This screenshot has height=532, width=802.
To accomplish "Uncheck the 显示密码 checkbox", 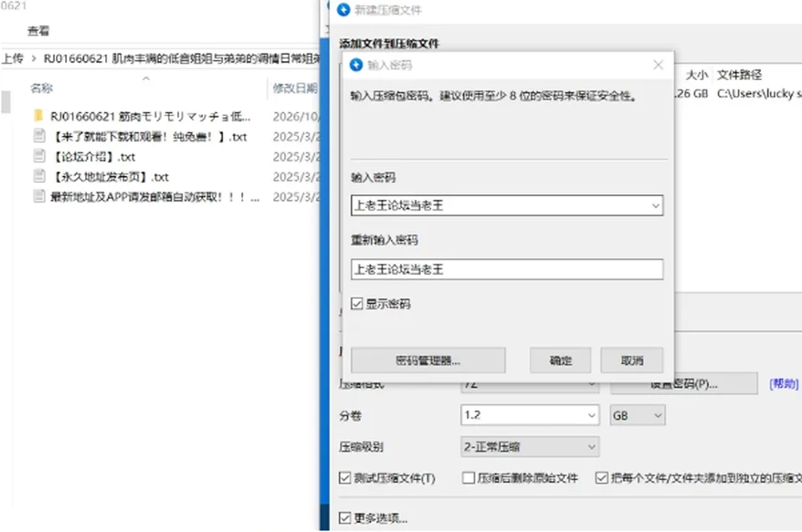I will coord(357,304).
